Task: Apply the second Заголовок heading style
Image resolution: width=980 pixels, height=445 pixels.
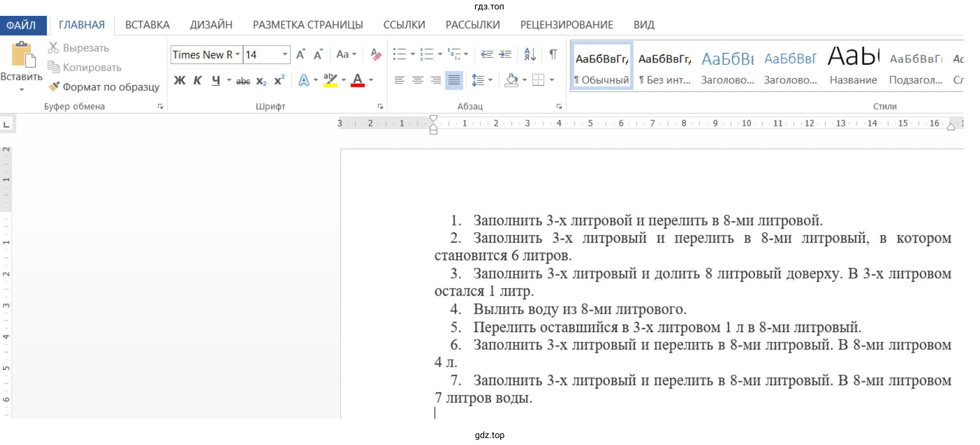Action: pos(790,66)
